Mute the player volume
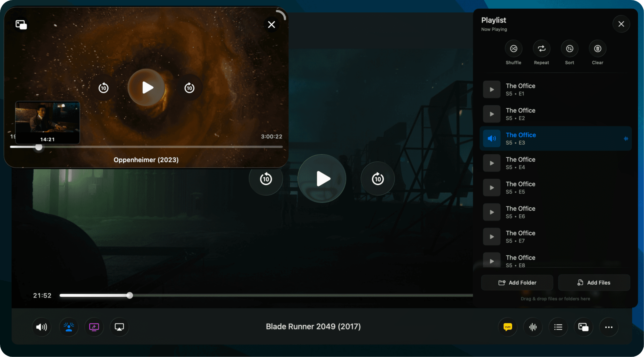Screen dimensions: 644x357 (x=42, y=327)
